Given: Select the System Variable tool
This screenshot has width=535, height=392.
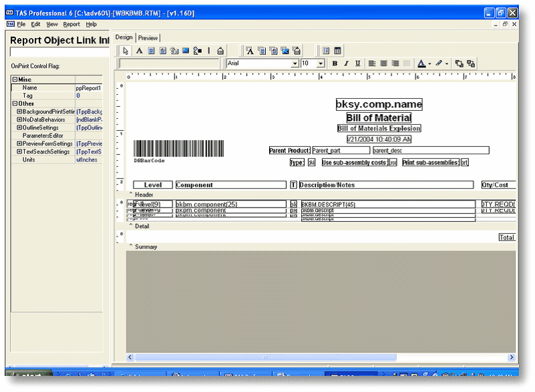Looking at the screenshot, I should click(174, 51).
